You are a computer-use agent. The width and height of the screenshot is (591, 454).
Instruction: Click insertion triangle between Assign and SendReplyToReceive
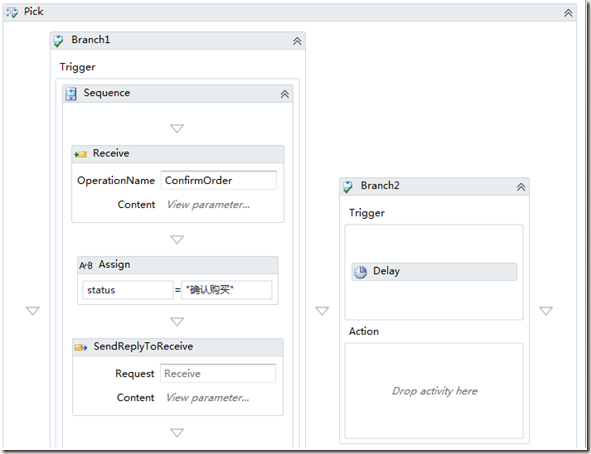[177, 321]
